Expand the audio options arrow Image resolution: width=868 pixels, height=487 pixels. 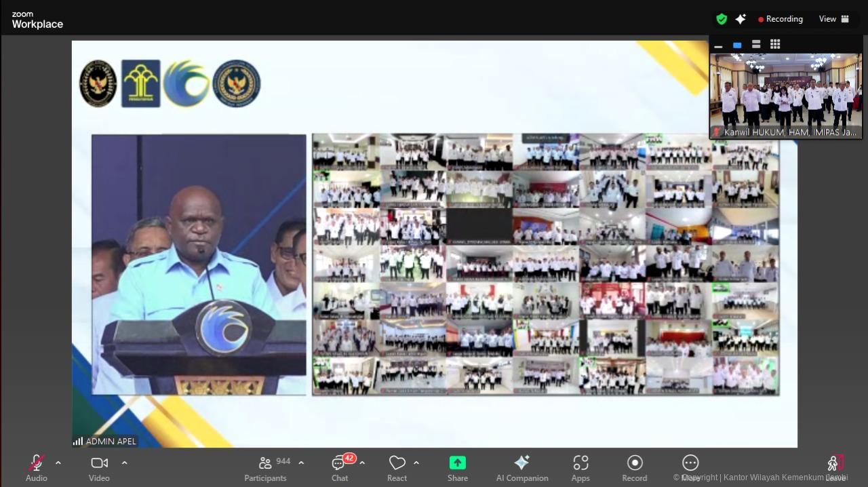tap(58, 463)
